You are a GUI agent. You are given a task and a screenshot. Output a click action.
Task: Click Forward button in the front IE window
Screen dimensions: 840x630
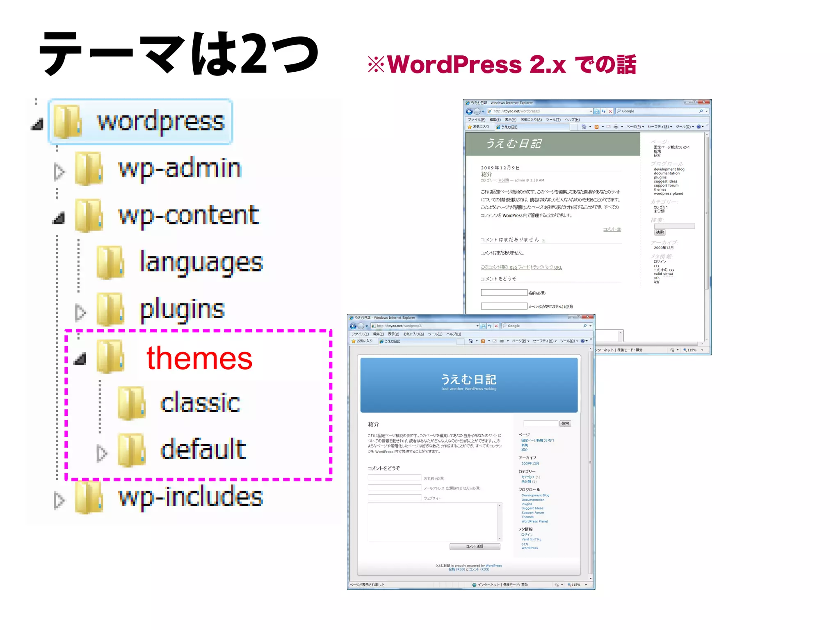pyautogui.click(x=361, y=326)
